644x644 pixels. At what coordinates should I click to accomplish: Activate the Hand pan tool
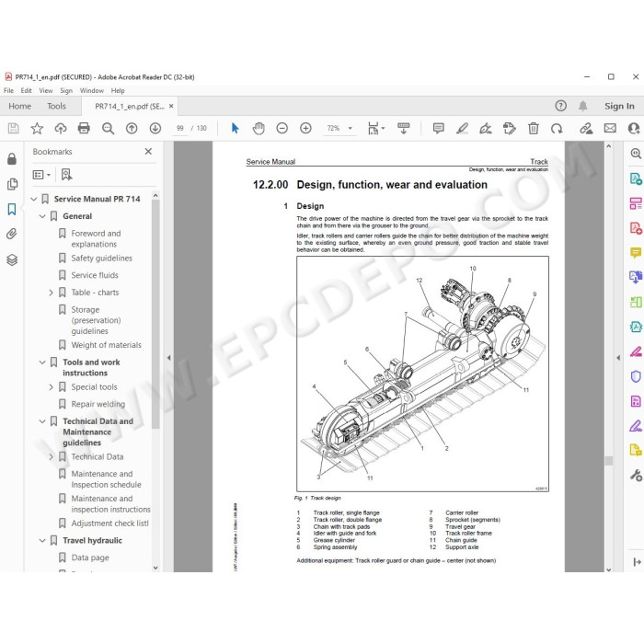pos(259,129)
